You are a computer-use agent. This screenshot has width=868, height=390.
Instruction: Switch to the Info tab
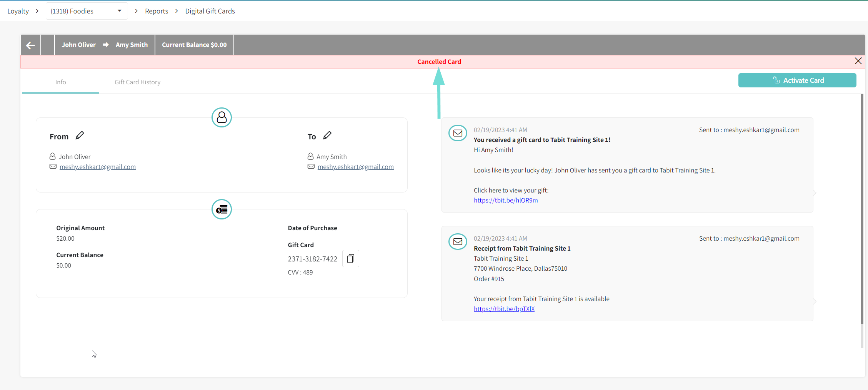[61, 82]
